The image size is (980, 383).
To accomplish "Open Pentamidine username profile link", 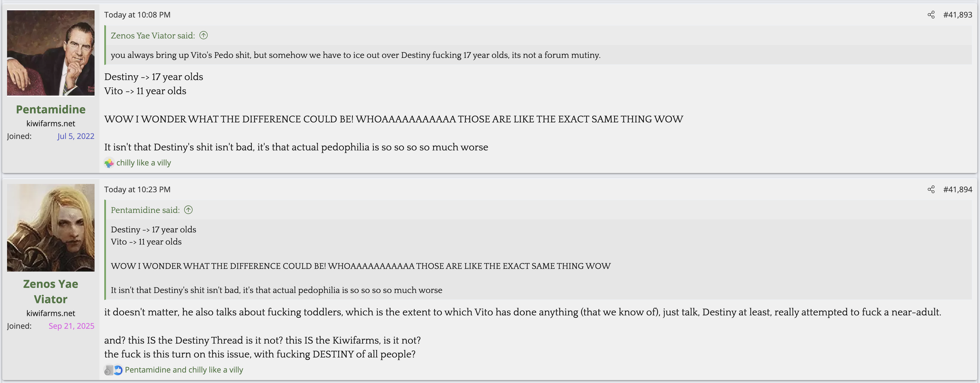I will (51, 110).
